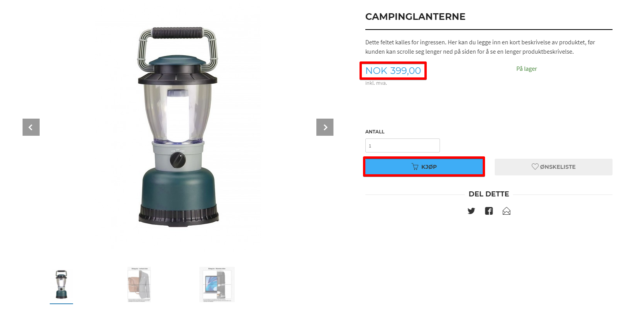Select the laptop thumbnail
This screenshot has width=644, height=317.
(217, 284)
